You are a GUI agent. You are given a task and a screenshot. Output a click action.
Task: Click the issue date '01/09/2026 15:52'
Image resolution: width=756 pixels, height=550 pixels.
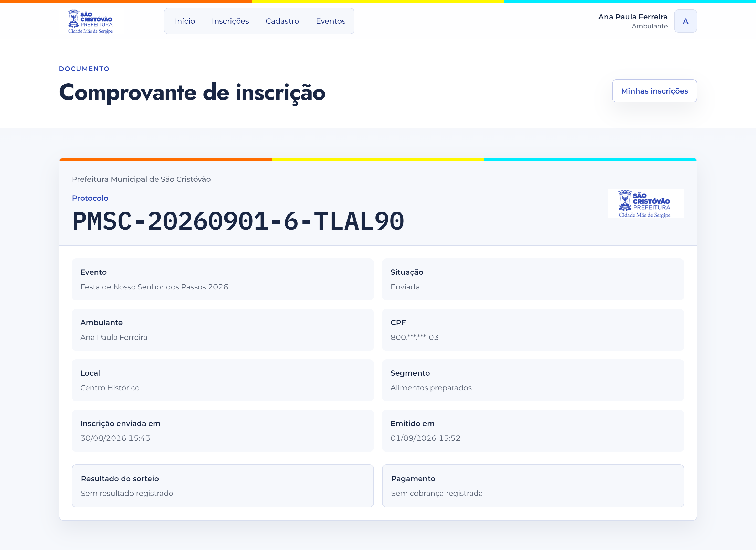point(425,438)
